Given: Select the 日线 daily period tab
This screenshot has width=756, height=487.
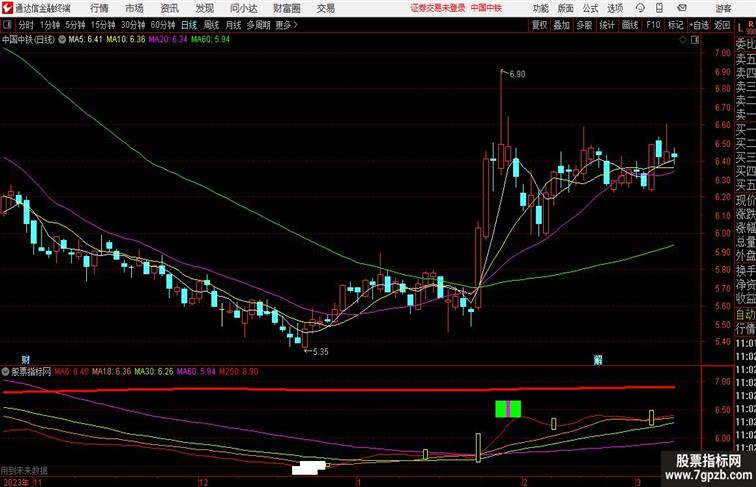Looking at the screenshot, I should (189, 25).
